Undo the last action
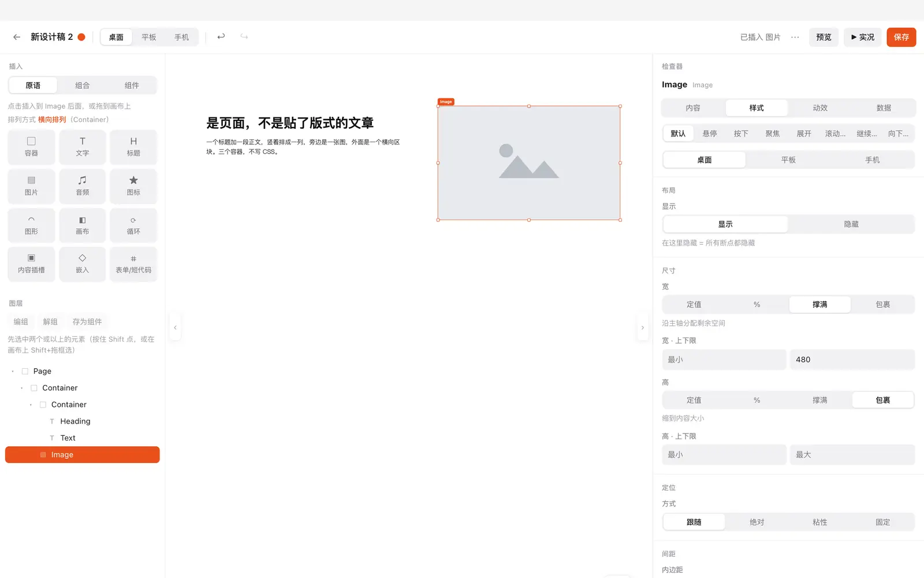The height and width of the screenshot is (578, 924). pos(221,36)
